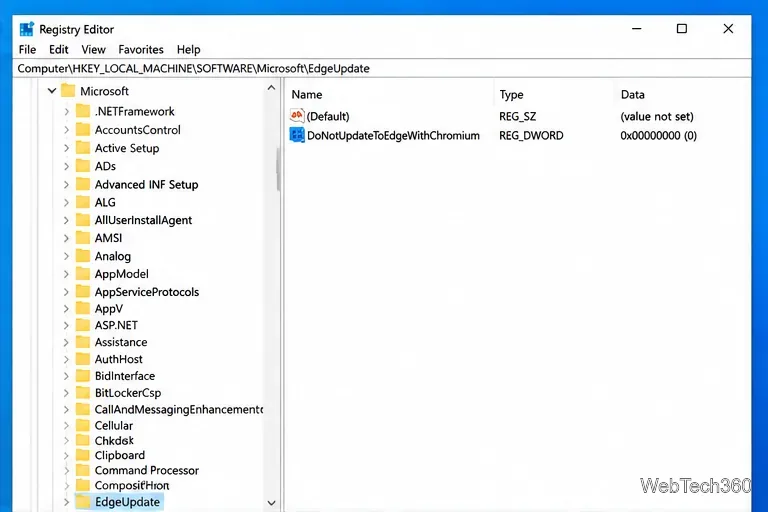Click the Command Processor folder icon

(x=83, y=470)
